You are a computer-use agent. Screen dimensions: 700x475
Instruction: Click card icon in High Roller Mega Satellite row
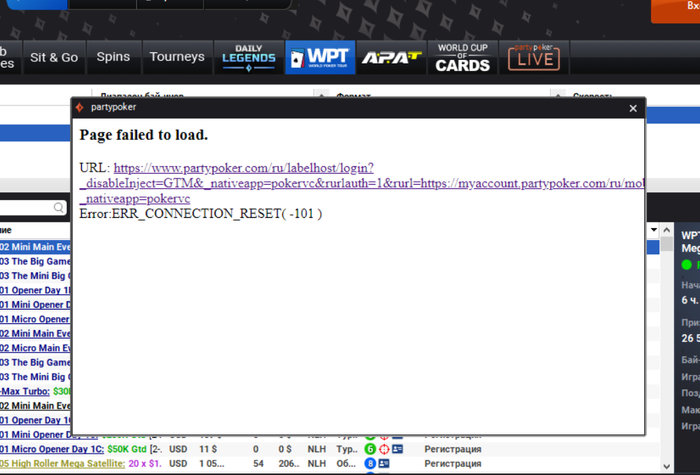click(x=384, y=464)
